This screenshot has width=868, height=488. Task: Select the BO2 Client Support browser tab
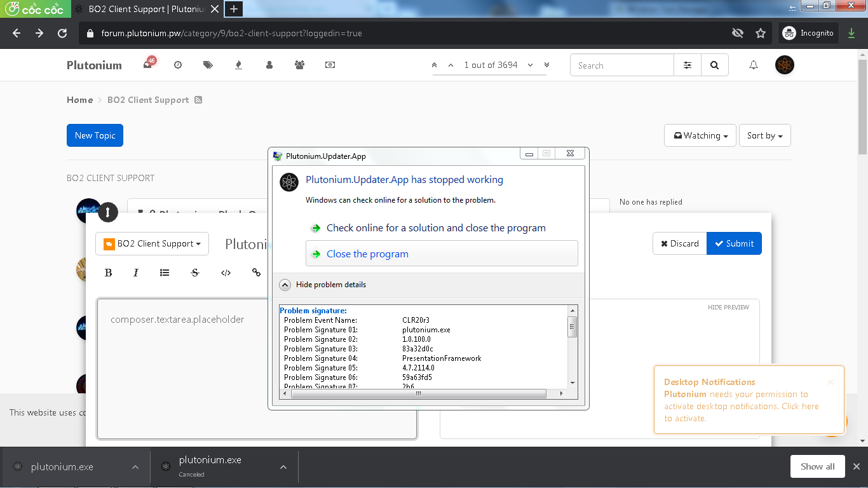tap(145, 9)
